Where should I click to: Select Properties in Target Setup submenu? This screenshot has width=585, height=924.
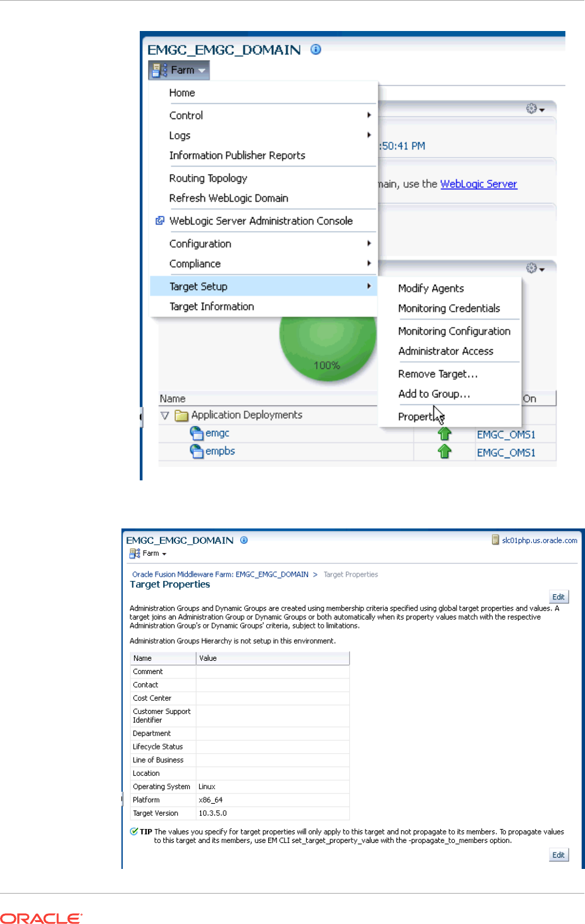[x=421, y=416]
